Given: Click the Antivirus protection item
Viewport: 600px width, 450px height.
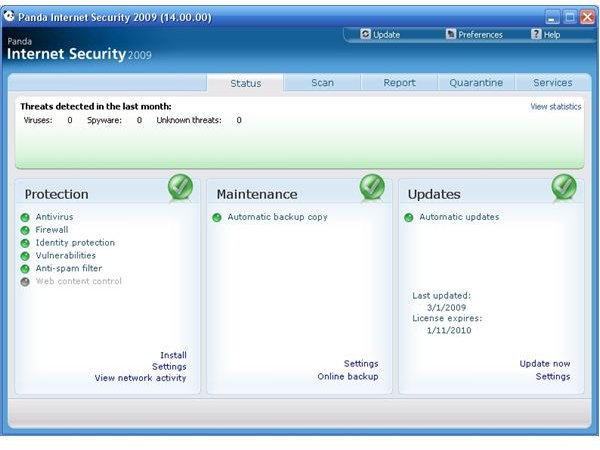Looking at the screenshot, I should (x=54, y=217).
